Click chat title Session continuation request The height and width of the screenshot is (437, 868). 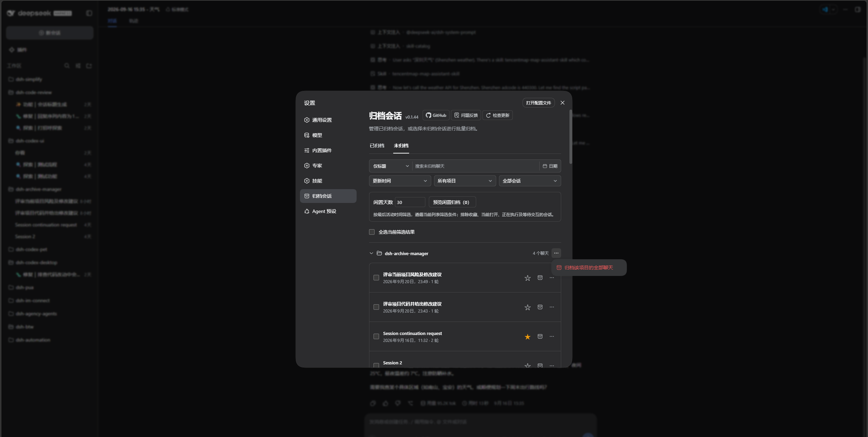(x=412, y=333)
